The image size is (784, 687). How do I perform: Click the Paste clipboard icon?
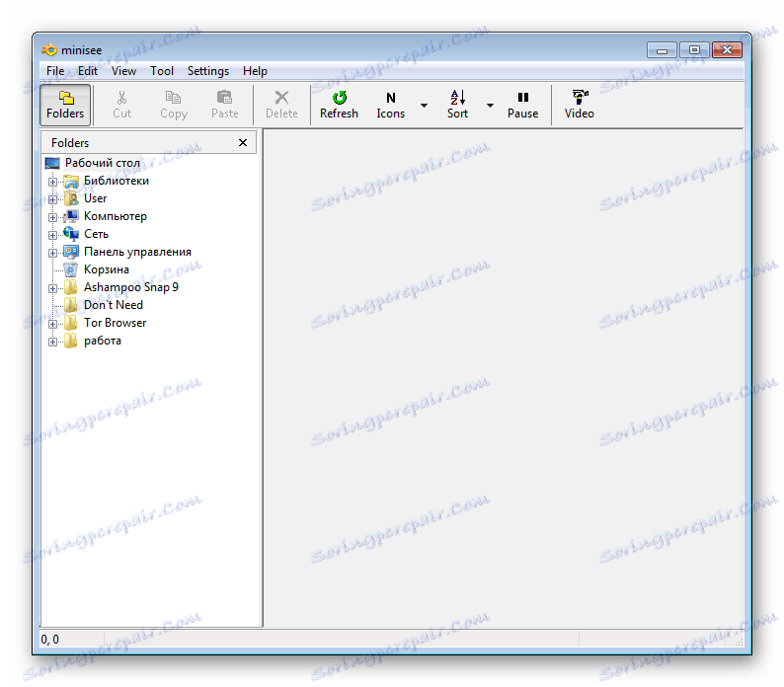224,97
